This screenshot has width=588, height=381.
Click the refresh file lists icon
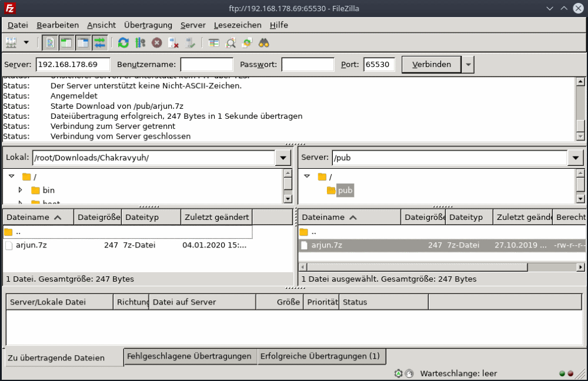[x=123, y=42]
